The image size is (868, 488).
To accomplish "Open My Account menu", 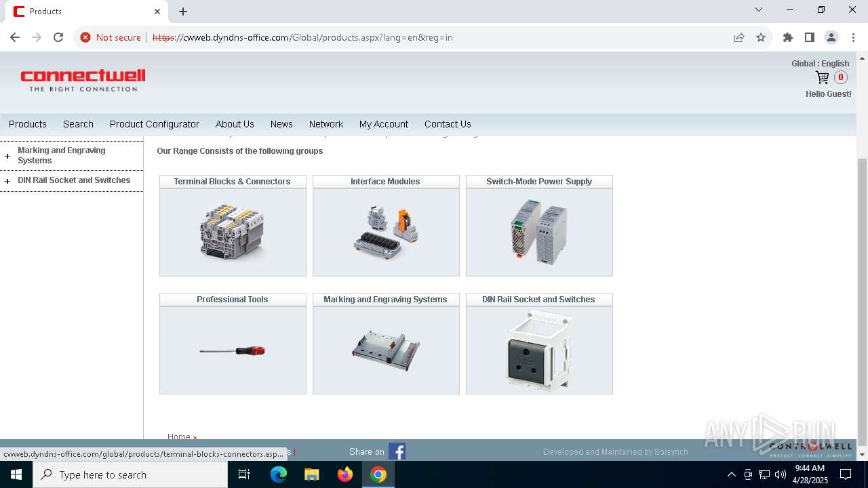I will pyautogui.click(x=384, y=124).
